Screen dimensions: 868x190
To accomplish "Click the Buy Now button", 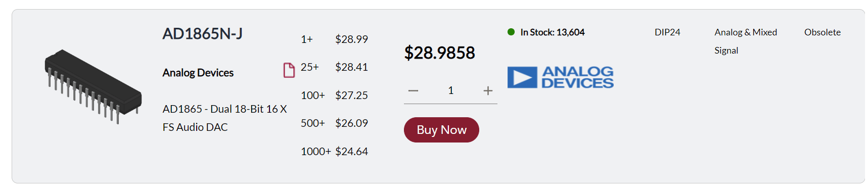I will [441, 130].
